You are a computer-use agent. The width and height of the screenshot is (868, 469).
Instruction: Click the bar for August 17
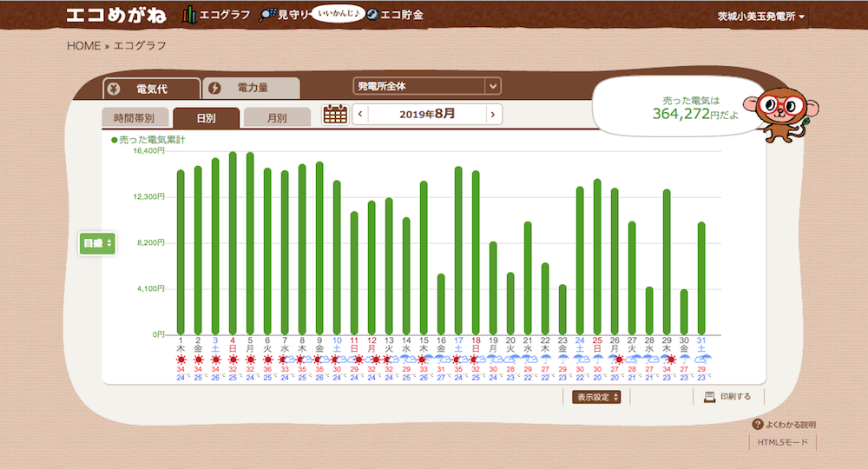458,251
